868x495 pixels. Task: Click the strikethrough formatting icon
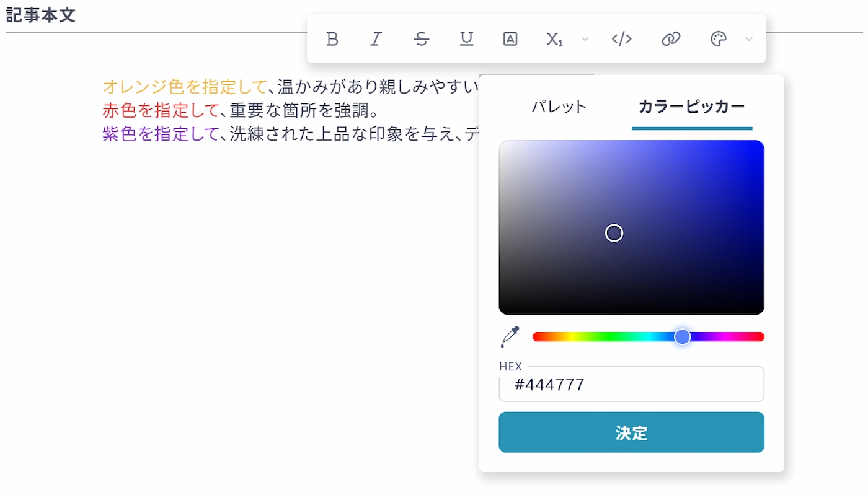[x=422, y=39]
